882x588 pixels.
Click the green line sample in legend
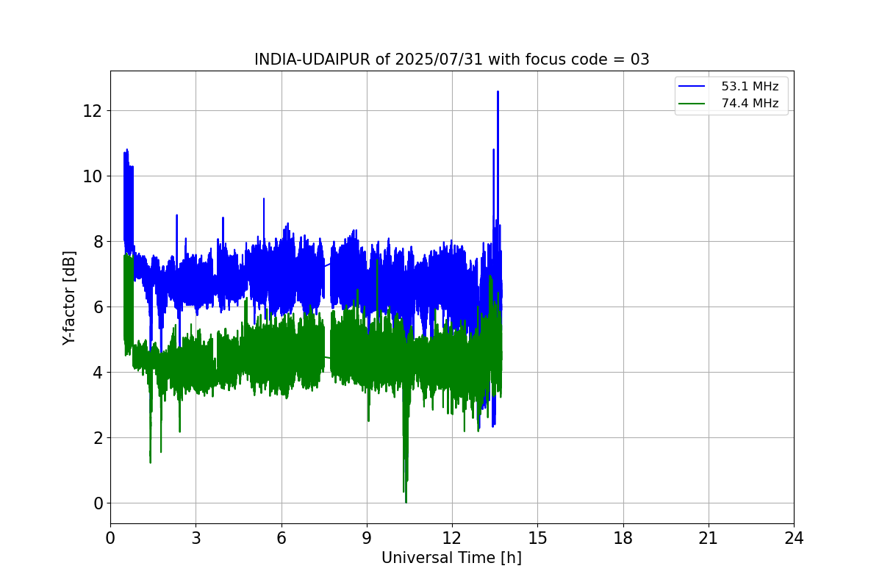pyautogui.click(x=693, y=104)
